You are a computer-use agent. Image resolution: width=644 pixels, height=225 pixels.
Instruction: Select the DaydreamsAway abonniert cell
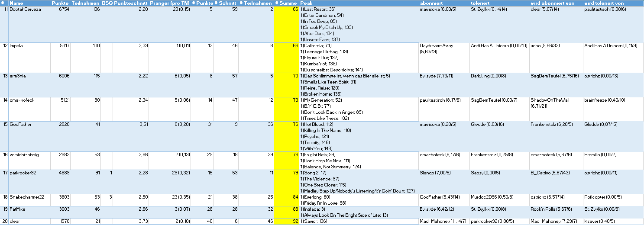[437, 45]
